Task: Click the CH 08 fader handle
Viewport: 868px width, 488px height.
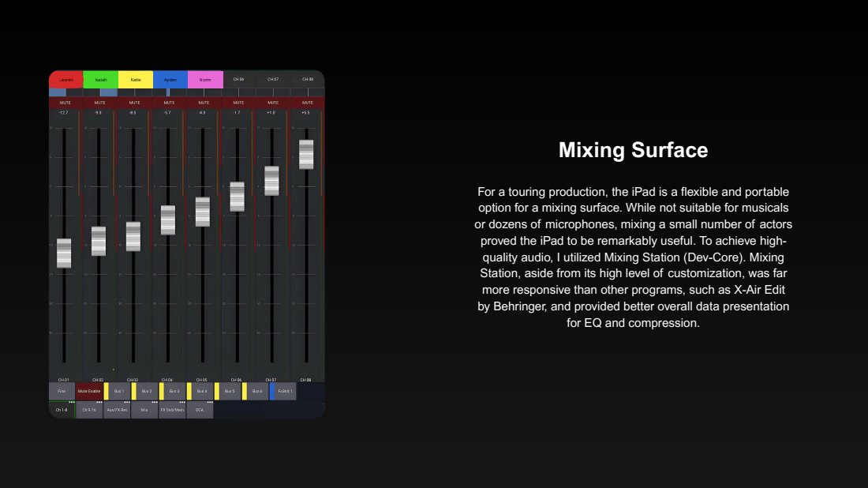Action: pyautogui.click(x=306, y=155)
